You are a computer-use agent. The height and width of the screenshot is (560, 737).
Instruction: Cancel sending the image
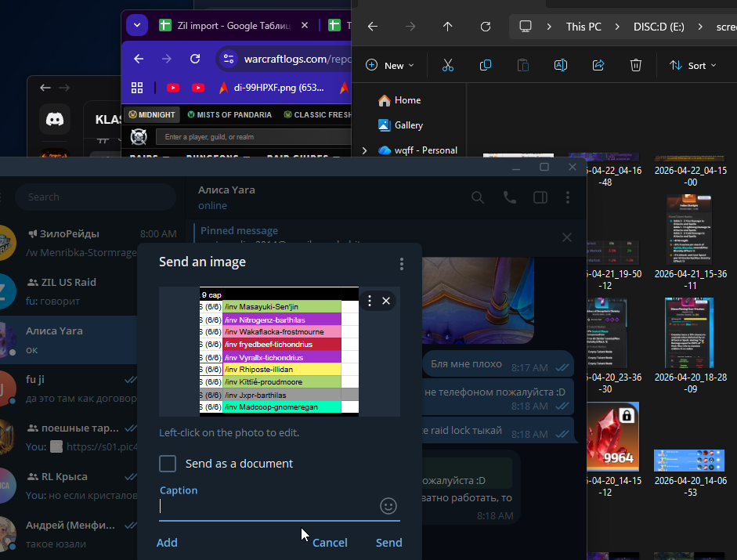[x=330, y=543]
